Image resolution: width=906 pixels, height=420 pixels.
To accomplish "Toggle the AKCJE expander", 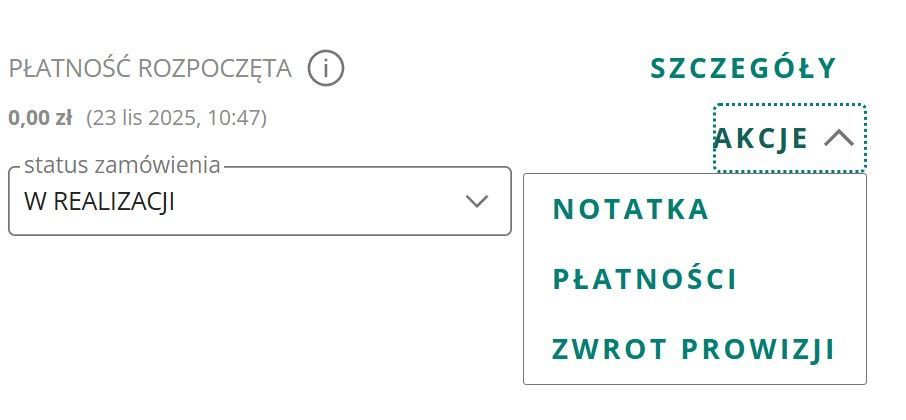I will (789, 139).
